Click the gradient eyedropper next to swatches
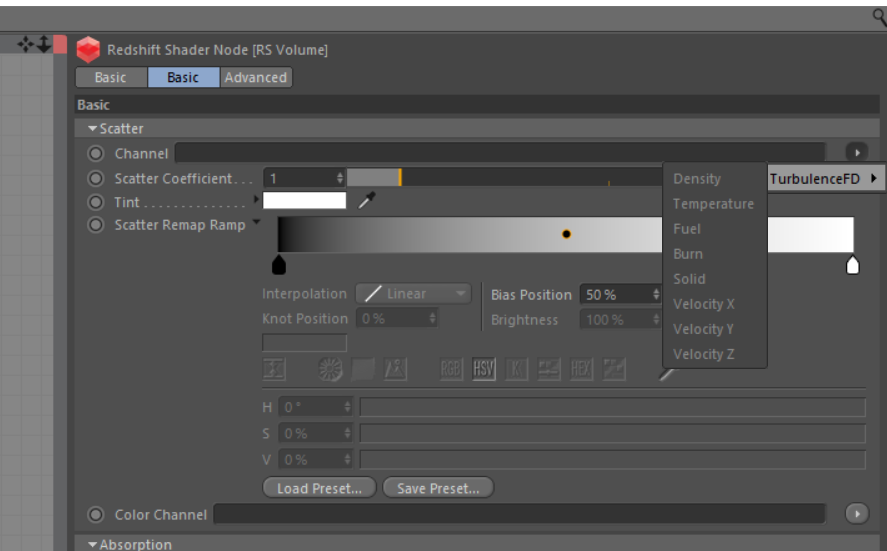 666,373
